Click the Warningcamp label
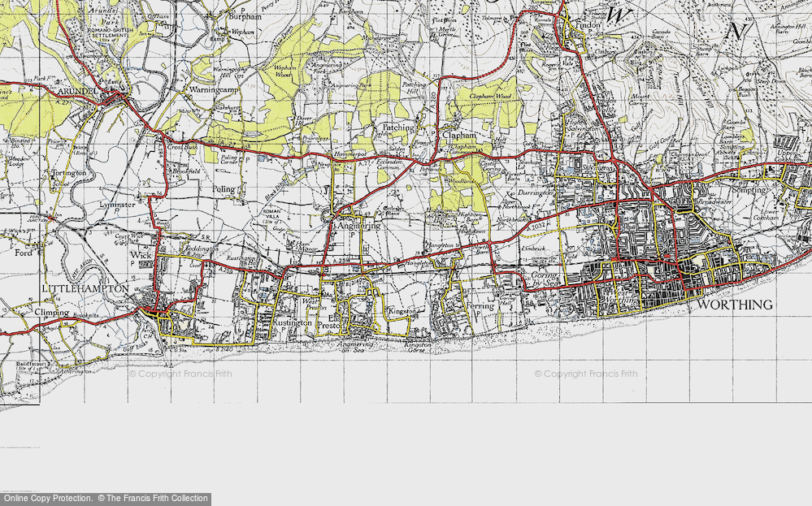 [213, 89]
